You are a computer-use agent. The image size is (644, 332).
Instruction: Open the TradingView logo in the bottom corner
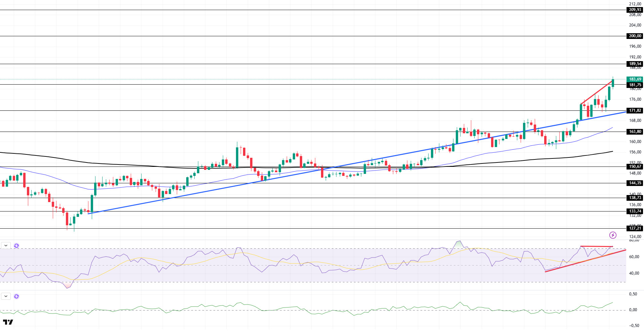coord(8,322)
